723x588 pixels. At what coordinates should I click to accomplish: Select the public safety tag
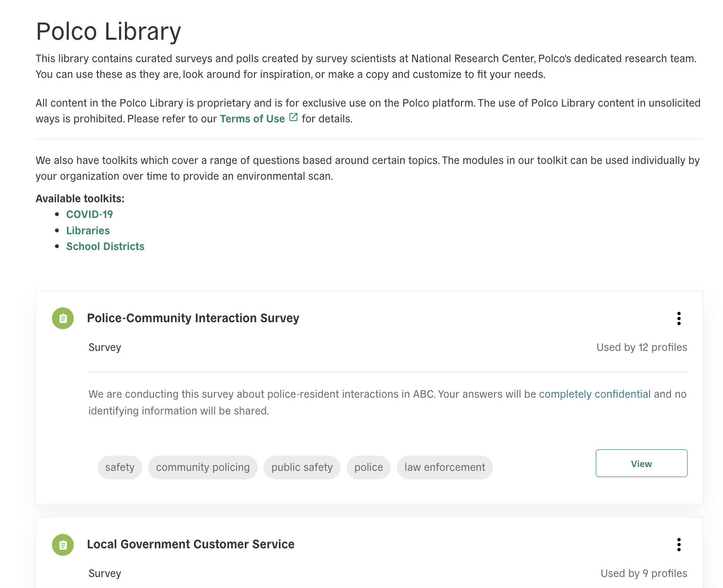point(302,468)
